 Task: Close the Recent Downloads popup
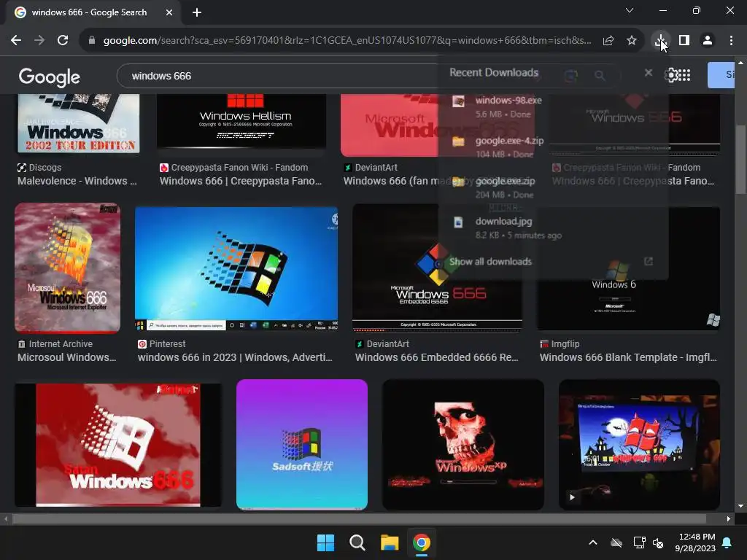[x=649, y=72]
